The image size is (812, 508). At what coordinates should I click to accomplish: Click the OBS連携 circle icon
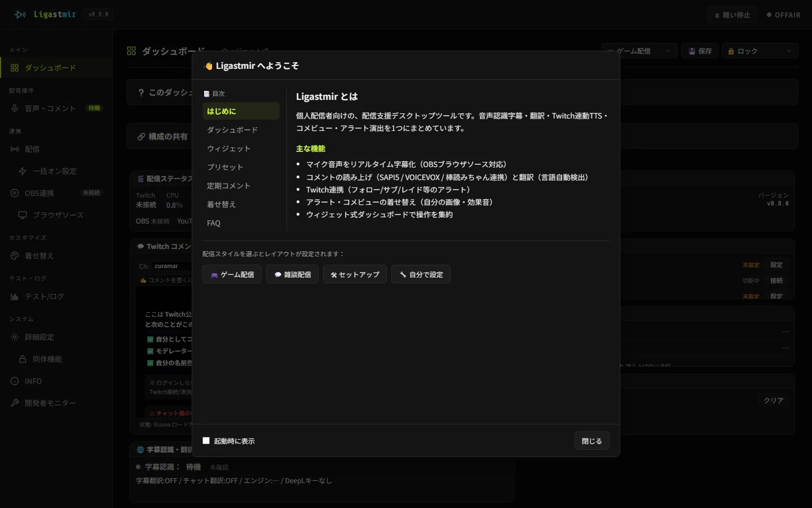(x=15, y=193)
